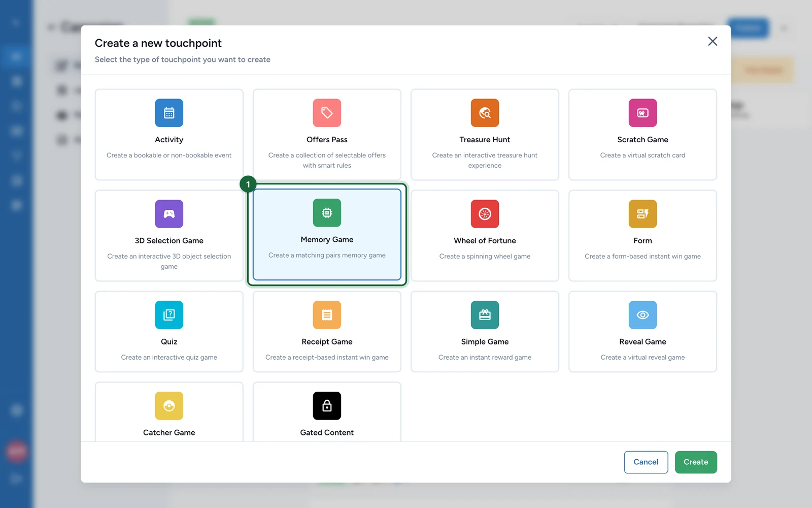Click the Scratch Game pink icon
Image resolution: width=812 pixels, height=508 pixels.
tap(642, 113)
